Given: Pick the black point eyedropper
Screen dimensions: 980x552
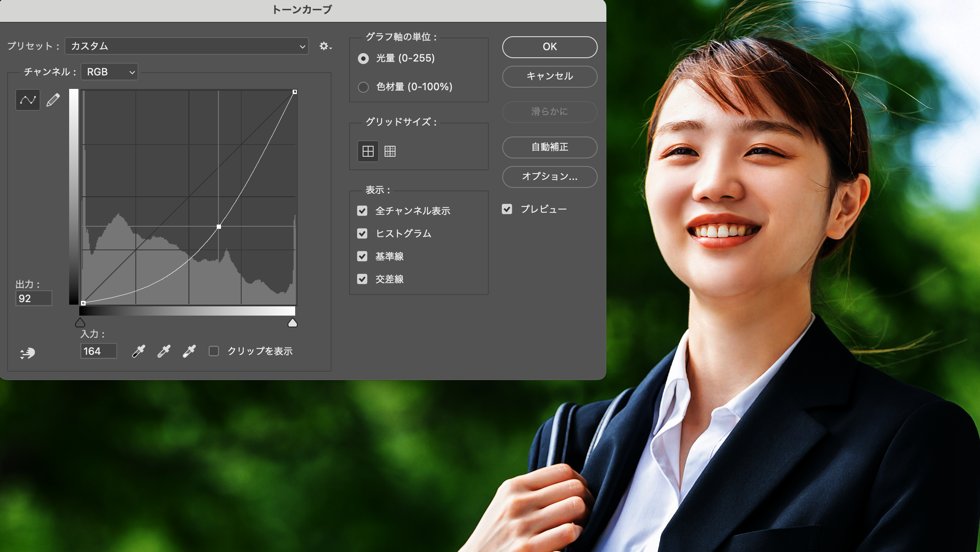Looking at the screenshot, I should pyautogui.click(x=138, y=351).
